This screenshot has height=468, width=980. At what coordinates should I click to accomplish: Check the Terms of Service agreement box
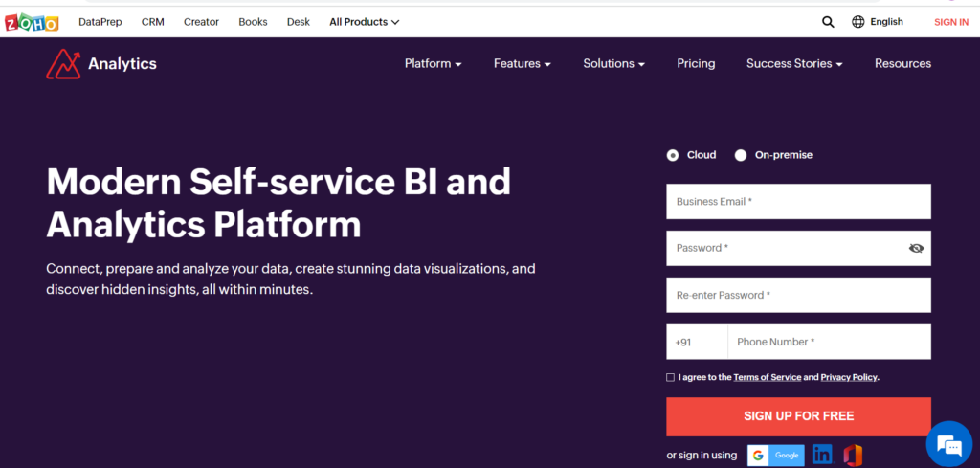coord(671,377)
